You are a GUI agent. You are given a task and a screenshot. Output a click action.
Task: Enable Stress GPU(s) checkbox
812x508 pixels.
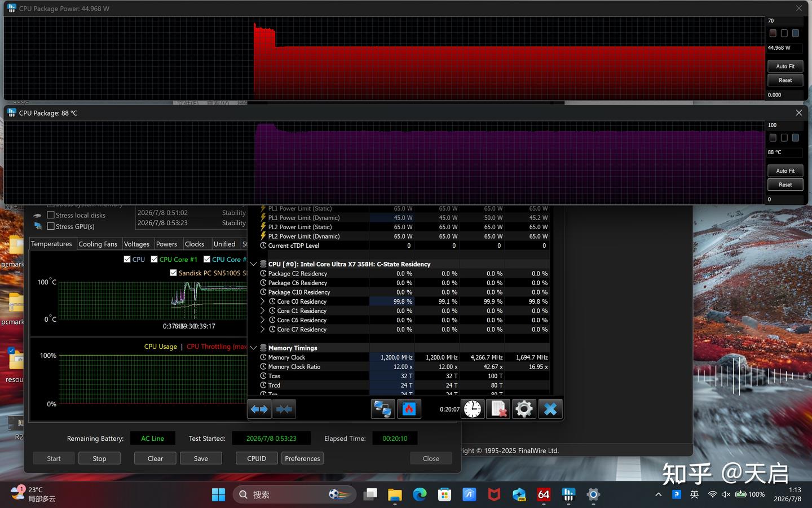point(51,226)
